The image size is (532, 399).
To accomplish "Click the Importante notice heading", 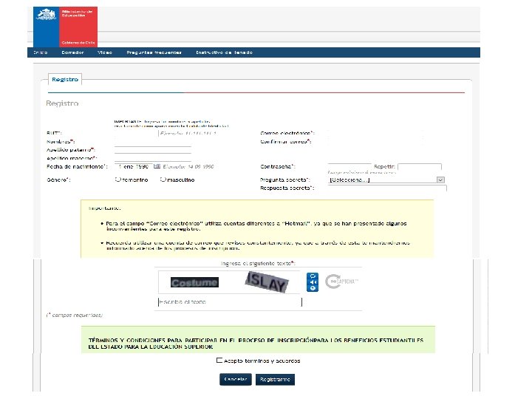I will (104, 208).
